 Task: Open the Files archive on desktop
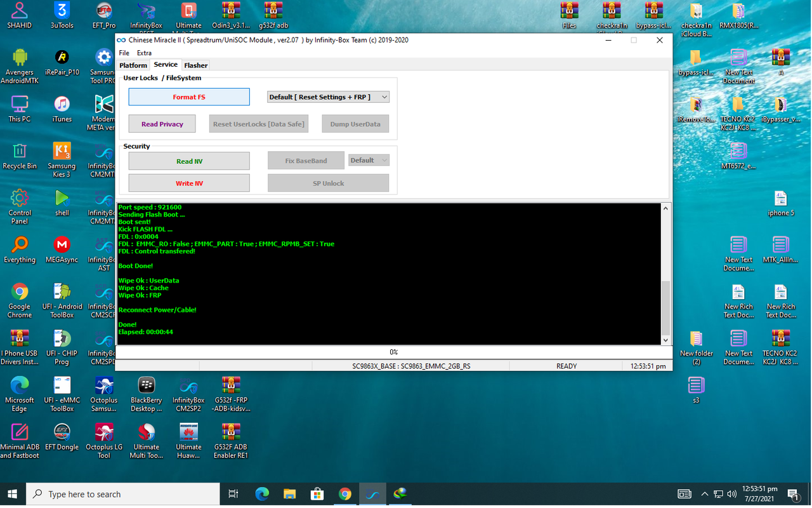[x=569, y=15]
